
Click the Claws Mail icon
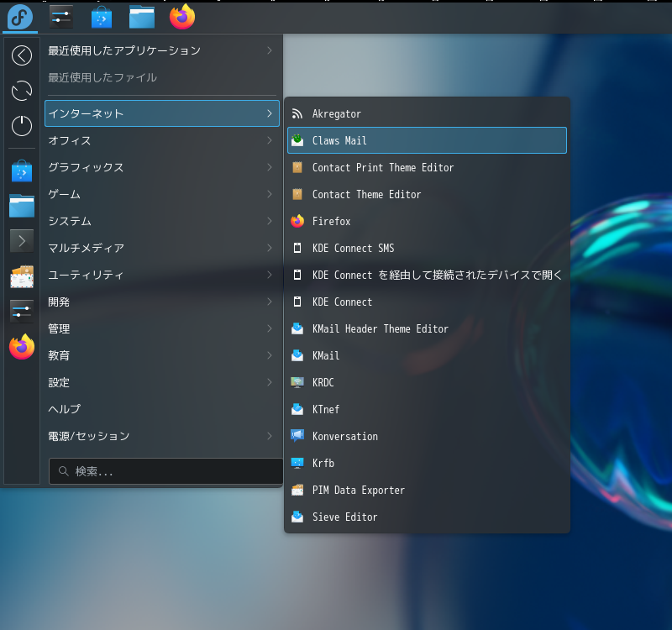tap(297, 140)
